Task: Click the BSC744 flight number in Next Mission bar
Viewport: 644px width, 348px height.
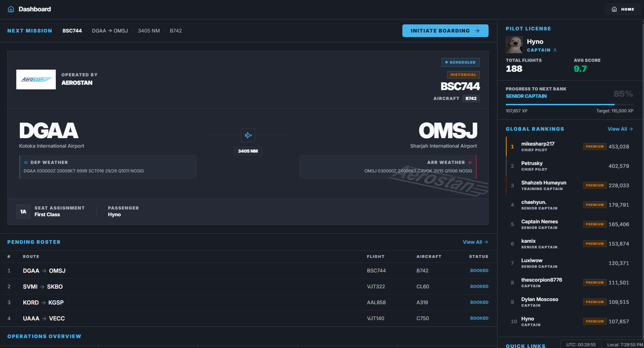Action: coord(72,31)
